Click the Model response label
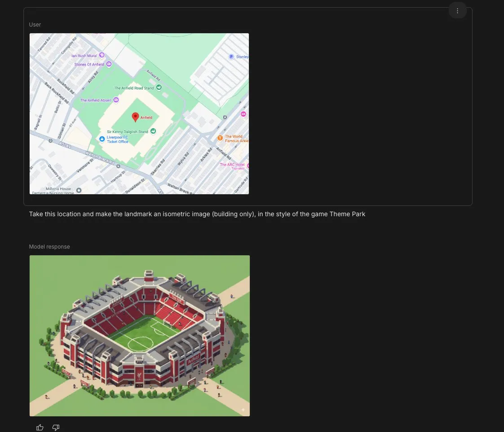The height and width of the screenshot is (432, 504). (49, 247)
